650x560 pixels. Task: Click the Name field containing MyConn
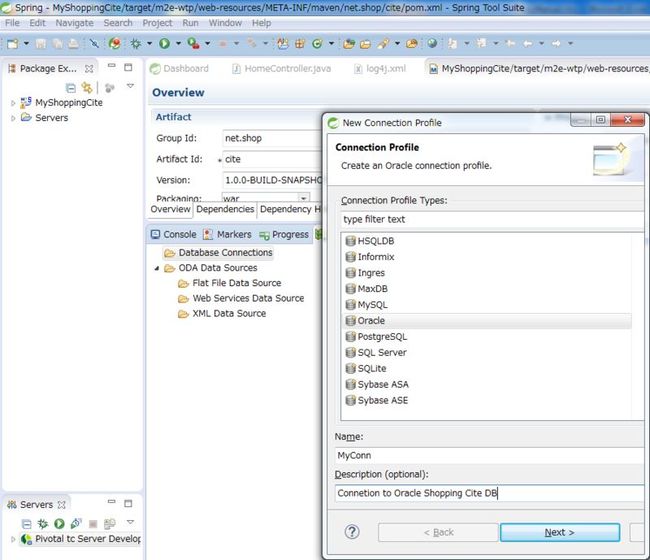pos(490,456)
